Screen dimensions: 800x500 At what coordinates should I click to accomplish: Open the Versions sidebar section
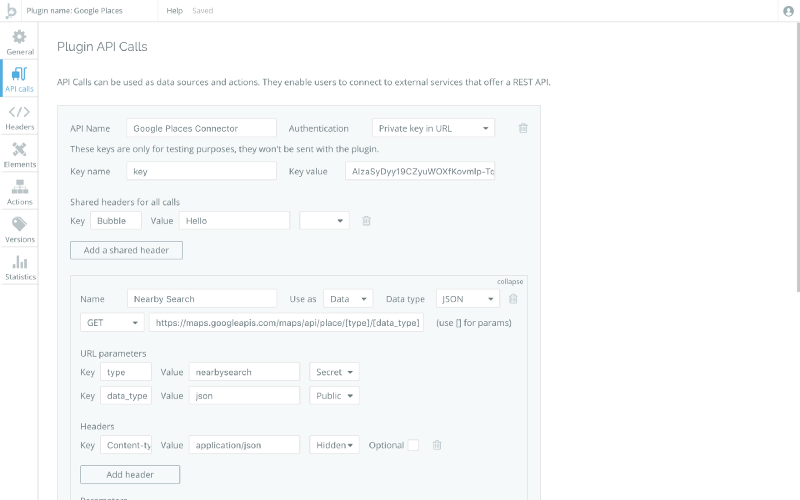[19, 230]
